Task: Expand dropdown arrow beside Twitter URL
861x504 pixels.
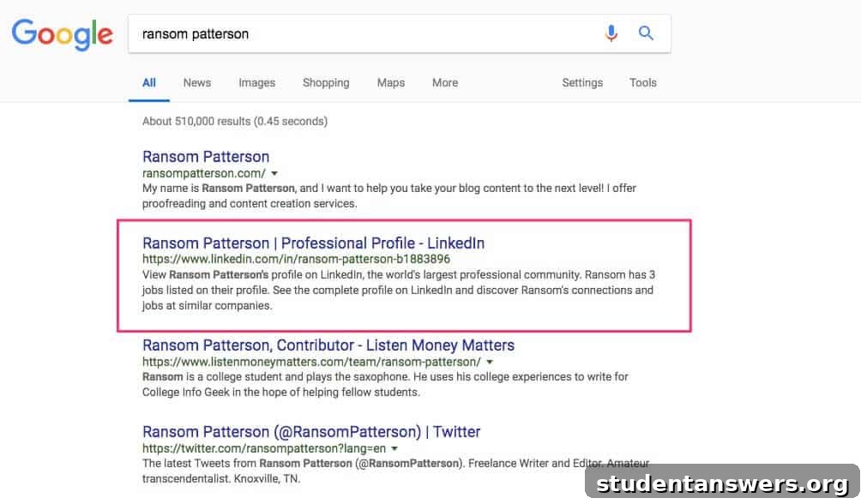Action: pyautogui.click(x=394, y=448)
